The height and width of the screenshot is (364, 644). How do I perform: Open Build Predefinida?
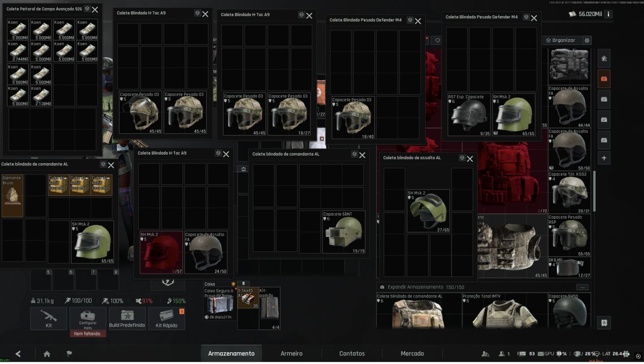(127, 318)
